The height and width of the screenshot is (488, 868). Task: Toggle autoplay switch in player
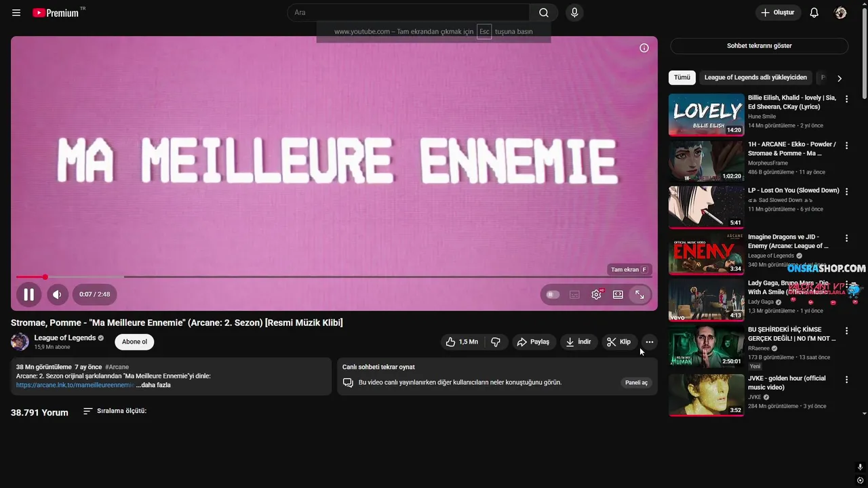pos(553,295)
